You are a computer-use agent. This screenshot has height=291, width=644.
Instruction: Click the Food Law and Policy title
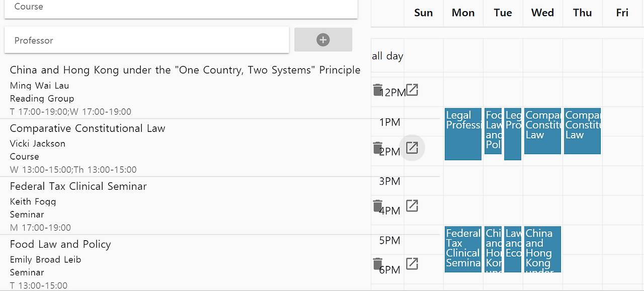tap(60, 244)
